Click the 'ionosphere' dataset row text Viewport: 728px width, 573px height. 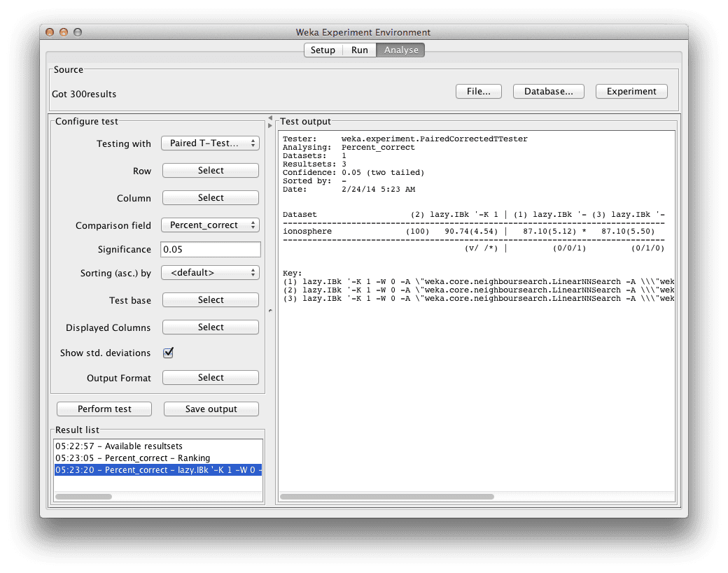(x=307, y=231)
